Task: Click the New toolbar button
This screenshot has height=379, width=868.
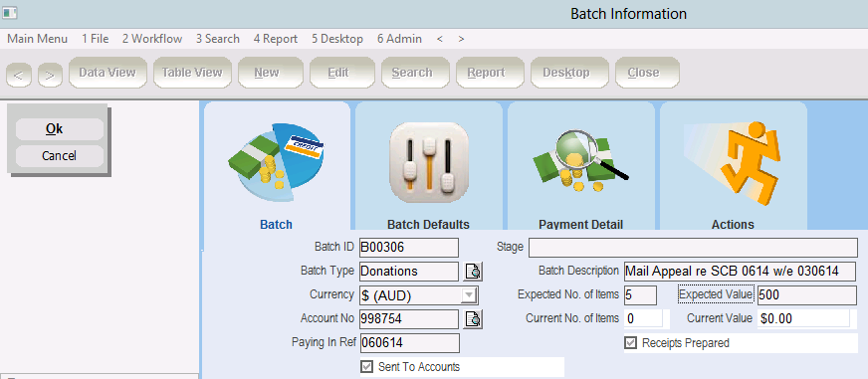Action: click(271, 73)
